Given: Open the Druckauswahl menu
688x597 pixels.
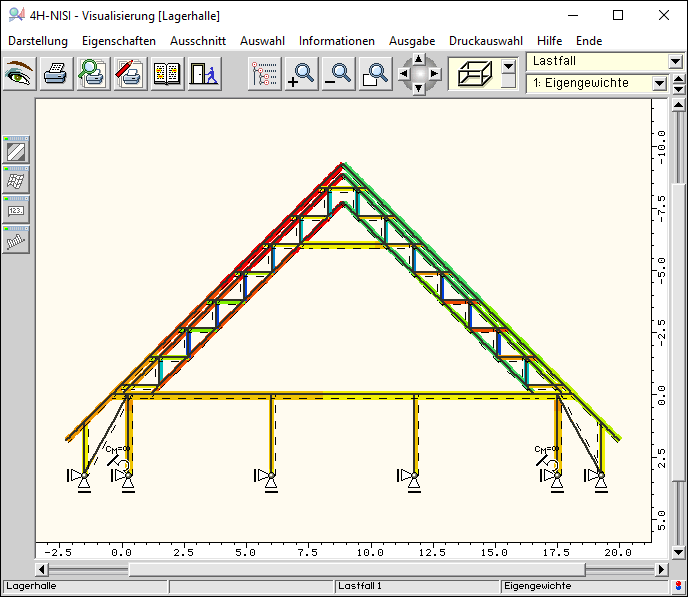Looking at the screenshot, I should point(485,41).
